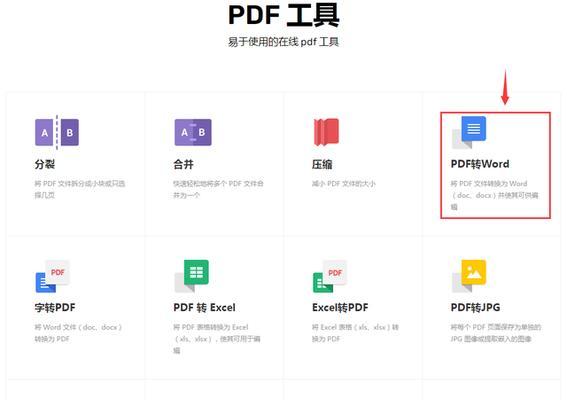
Task: Click the green PDF 转 Excel spreadsheet icon
Action: 192,276
